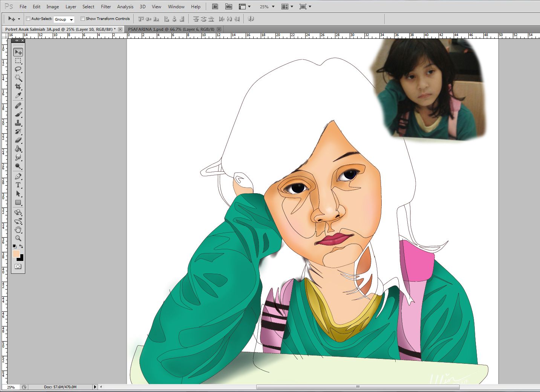This screenshot has height=392, width=540.
Task: Collapse the toolbox with double-arrow button
Action: click(17, 40)
